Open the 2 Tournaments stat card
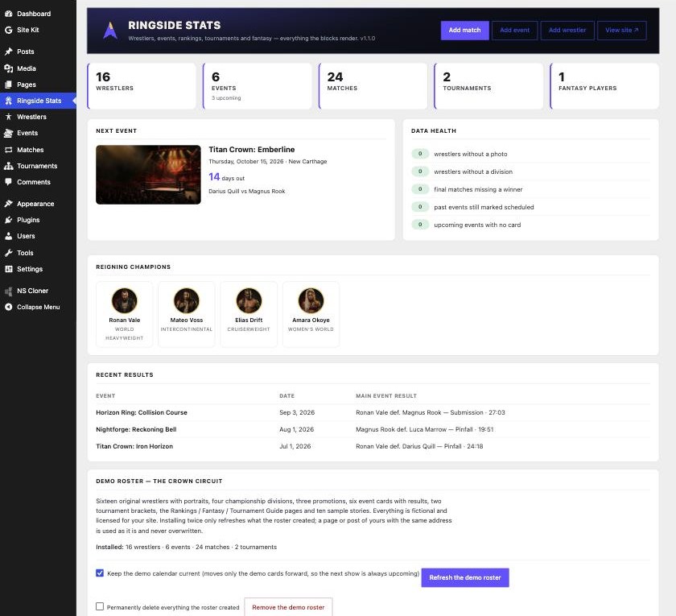 pyautogui.click(x=488, y=86)
